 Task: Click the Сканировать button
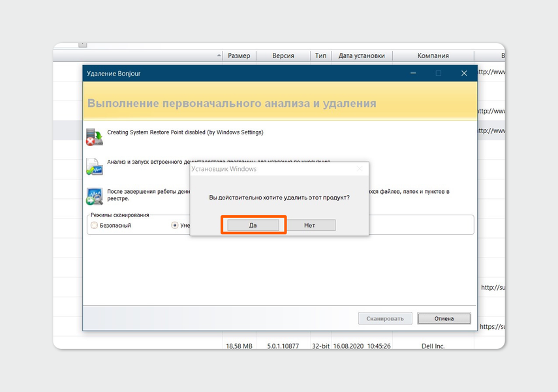point(385,319)
